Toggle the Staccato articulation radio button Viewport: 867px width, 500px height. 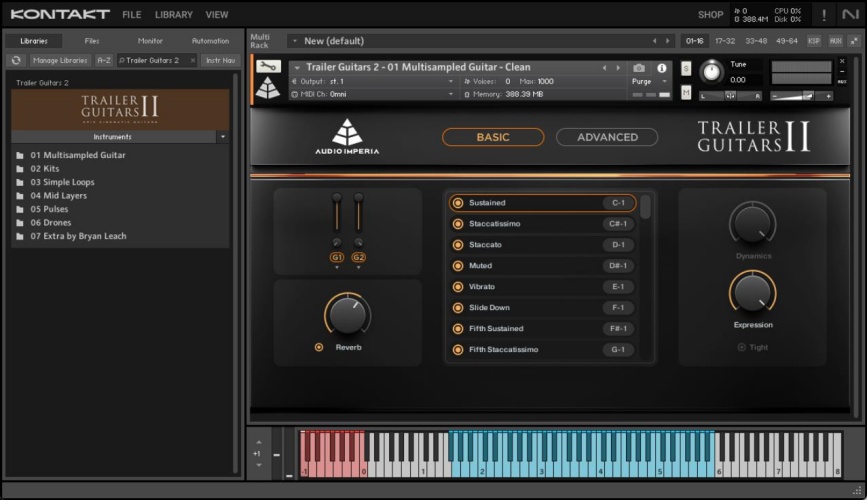tap(458, 245)
